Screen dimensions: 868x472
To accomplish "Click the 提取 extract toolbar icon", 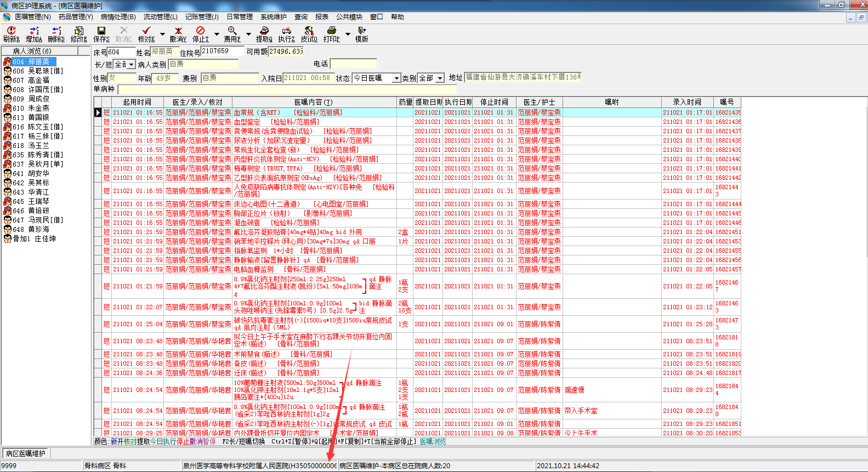I will (x=264, y=34).
